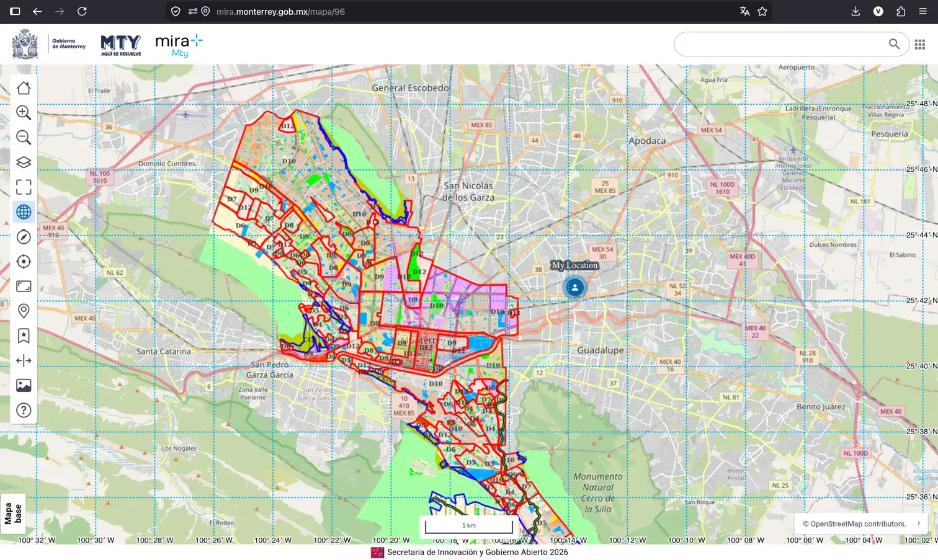Expand the OpenStreetMap contributors attribution chevron

[919, 523]
